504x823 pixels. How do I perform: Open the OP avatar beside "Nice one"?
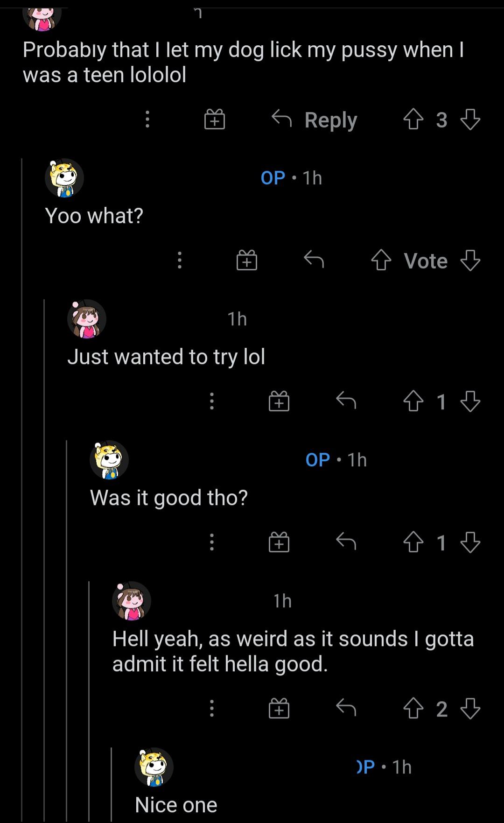click(154, 767)
